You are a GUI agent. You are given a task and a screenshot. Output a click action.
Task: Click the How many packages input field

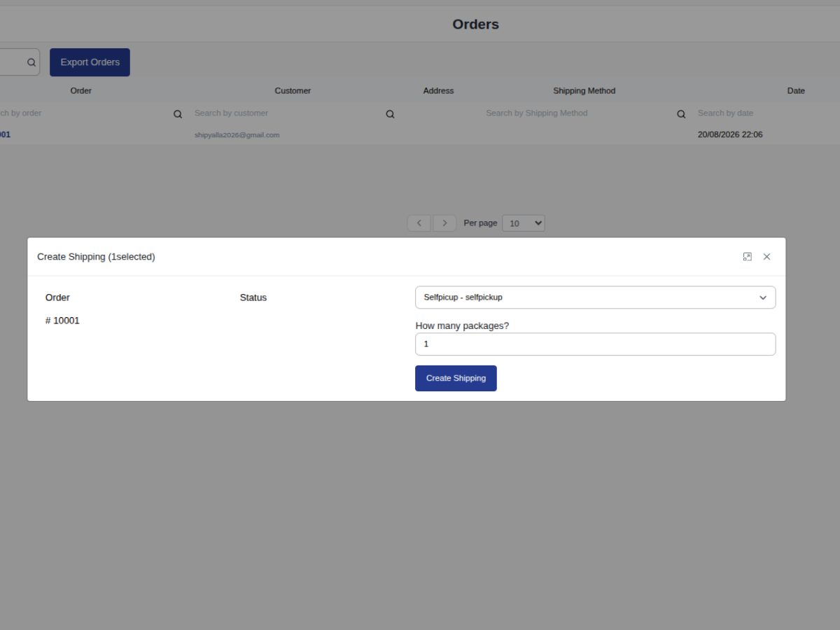595,344
